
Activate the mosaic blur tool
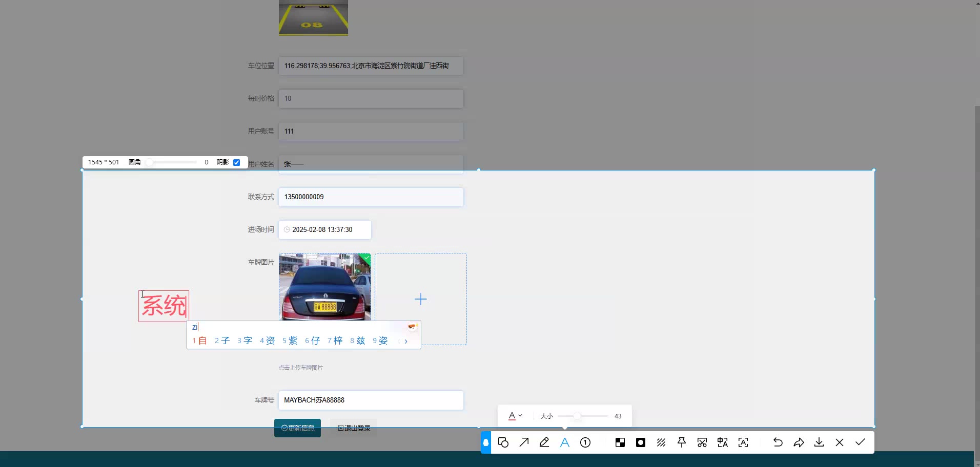pos(620,442)
